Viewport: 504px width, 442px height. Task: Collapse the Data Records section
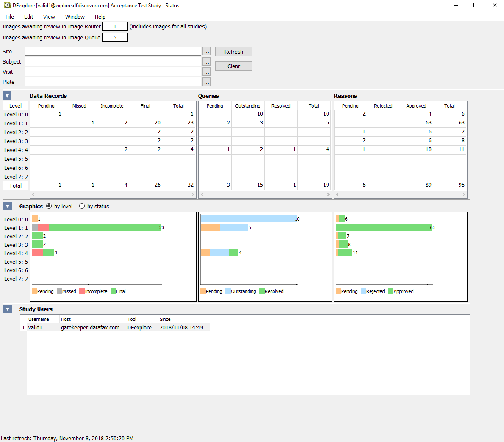(x=7, y=96)
